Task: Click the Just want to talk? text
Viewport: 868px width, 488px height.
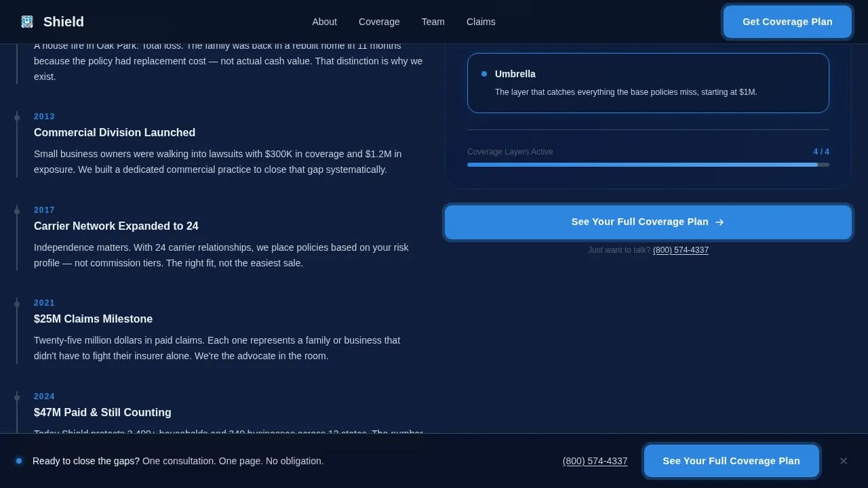Action: pyautogui.click(x=619, y=250)
